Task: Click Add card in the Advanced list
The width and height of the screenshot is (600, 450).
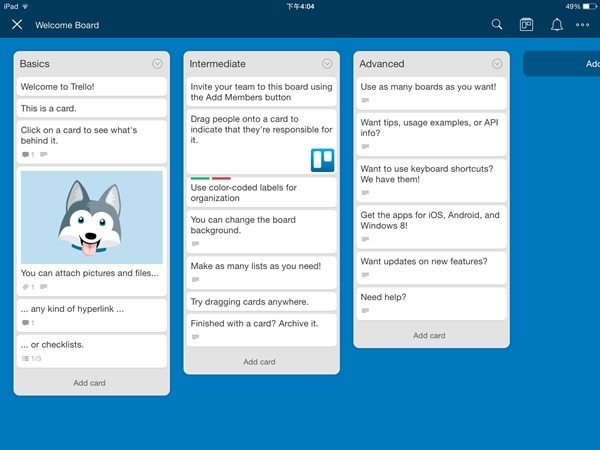Action: click(429, 335)
